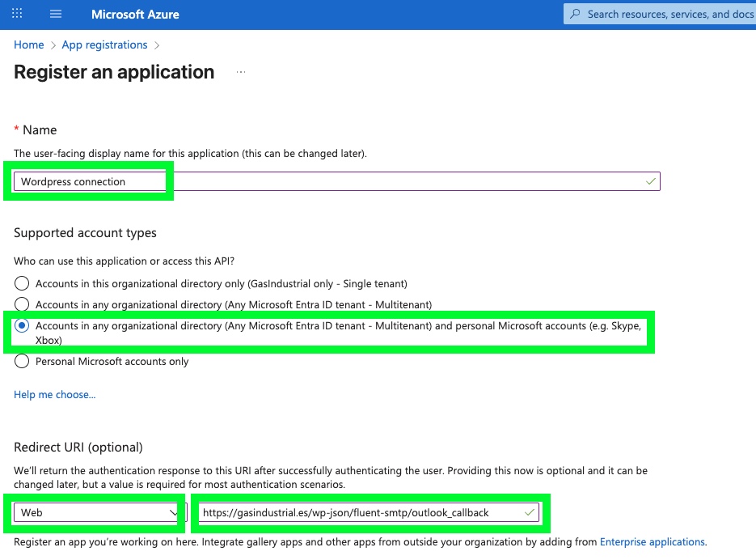The image size is (756, 560).
Task: Select Multitenant and personal Microsoft accounts option
Action: [x=22, y=326]
